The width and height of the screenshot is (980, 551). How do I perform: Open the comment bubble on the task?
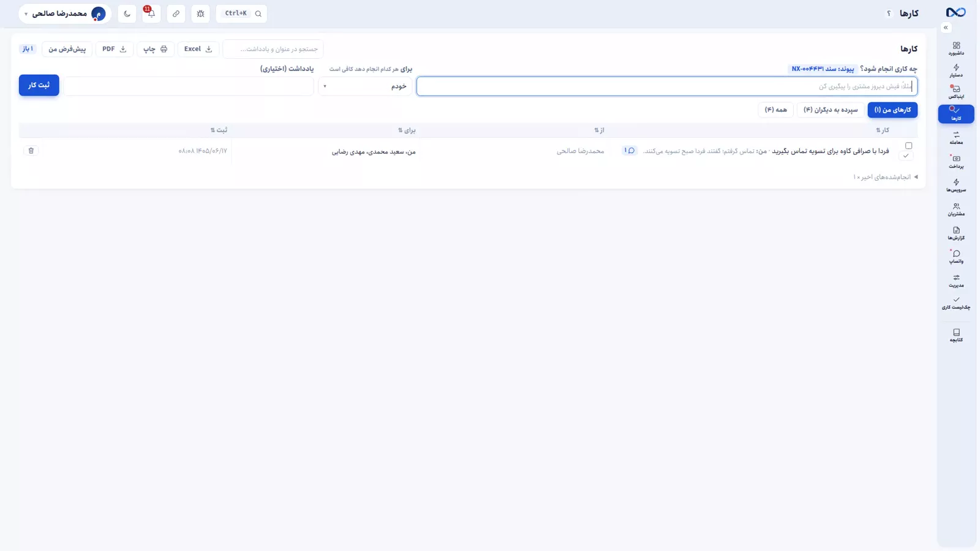[x=629, y=151]
